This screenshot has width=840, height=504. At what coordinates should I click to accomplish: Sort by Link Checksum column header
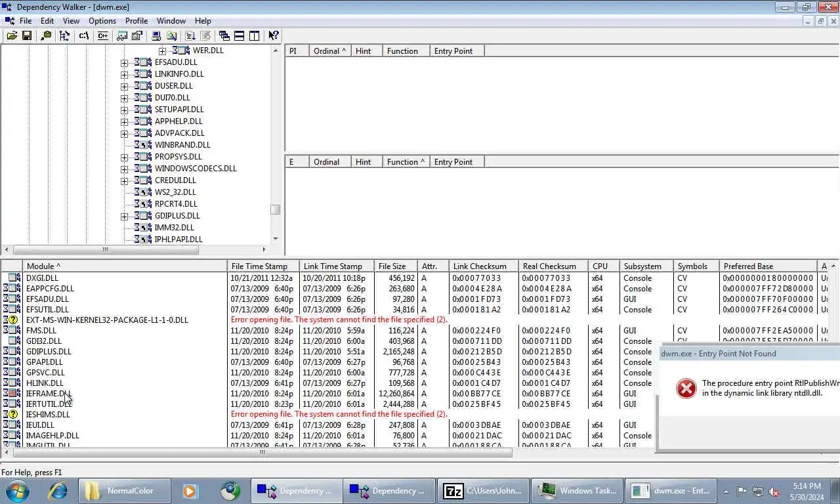tap(484, 266)
